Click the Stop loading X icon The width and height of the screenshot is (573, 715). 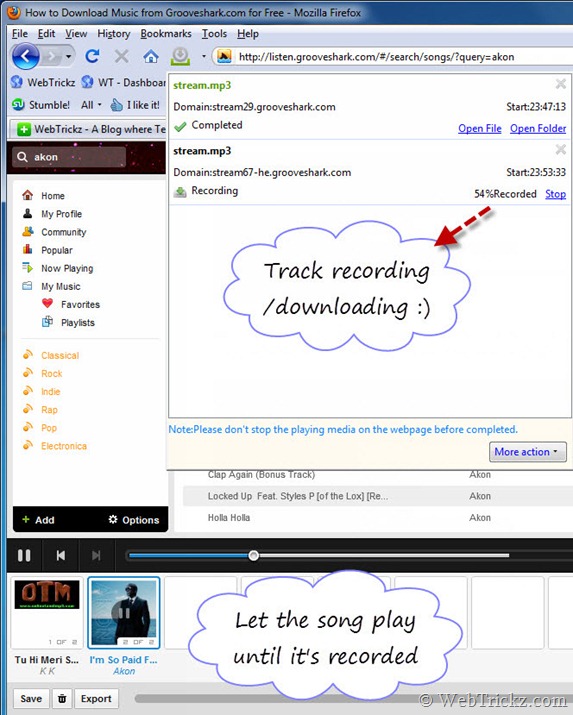point(121,57)
